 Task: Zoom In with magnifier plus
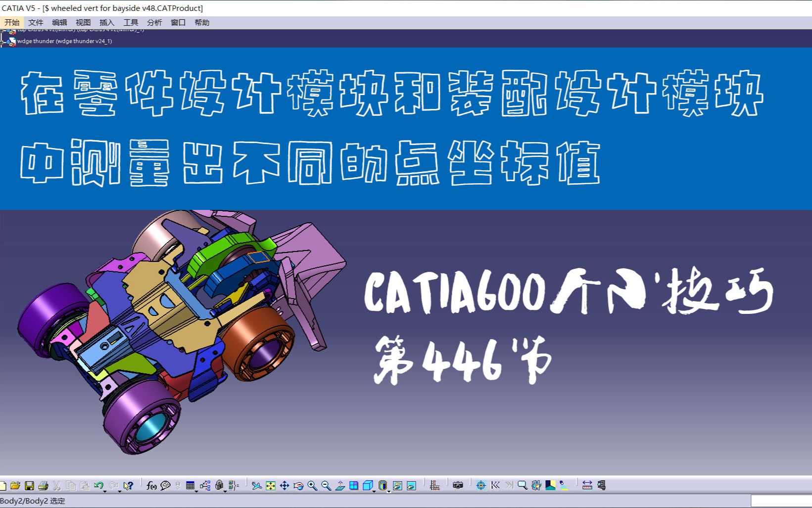pyautogui.click(x=312, y=486)
